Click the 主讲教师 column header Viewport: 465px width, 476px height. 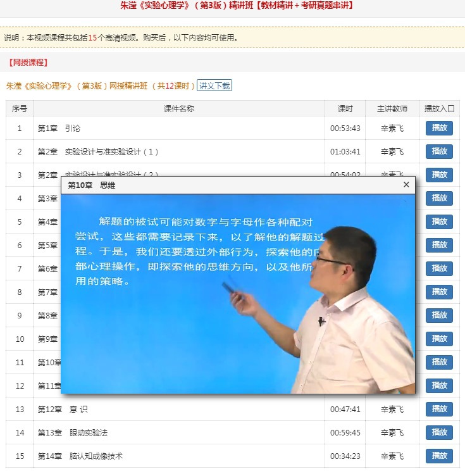(392, 109)
